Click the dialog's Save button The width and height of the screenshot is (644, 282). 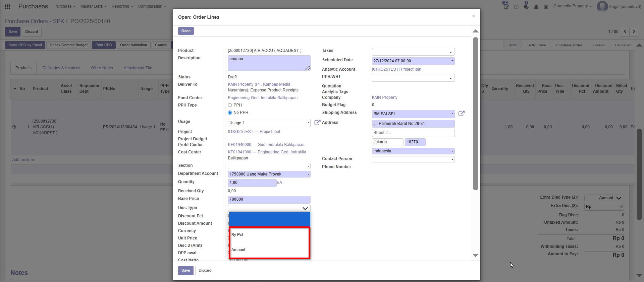(186, 271)
